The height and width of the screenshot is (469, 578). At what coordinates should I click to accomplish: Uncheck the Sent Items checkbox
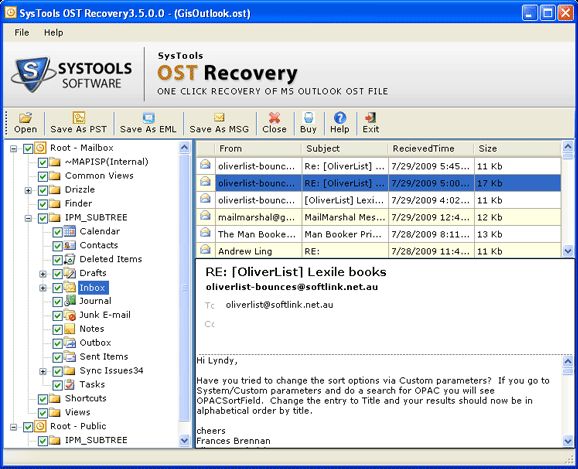(57, 357)
